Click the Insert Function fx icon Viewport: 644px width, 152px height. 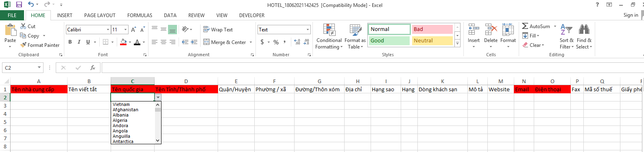pyautogui.click(x=93, y=68)
